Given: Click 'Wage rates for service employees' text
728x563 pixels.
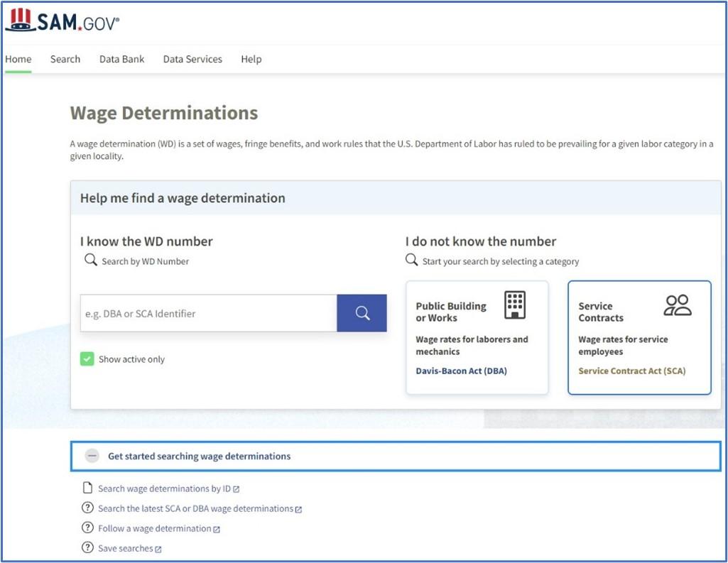Looking at the screenshot, I should coord(623,345).
